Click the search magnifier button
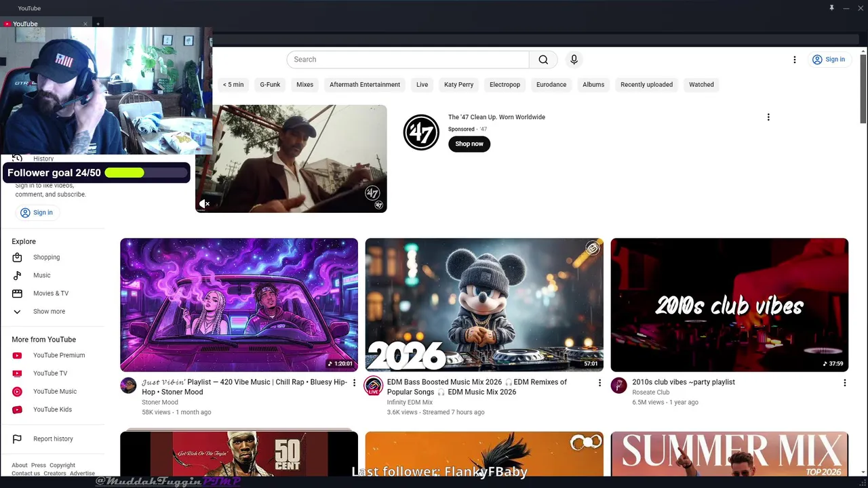Screen dimensions: 868x488 tap(543, 60)
